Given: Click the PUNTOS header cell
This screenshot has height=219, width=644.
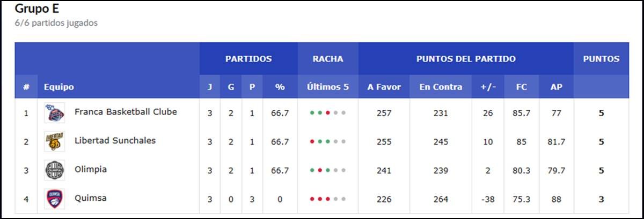Looking at the screenshot, I should [x=601, y=59].
